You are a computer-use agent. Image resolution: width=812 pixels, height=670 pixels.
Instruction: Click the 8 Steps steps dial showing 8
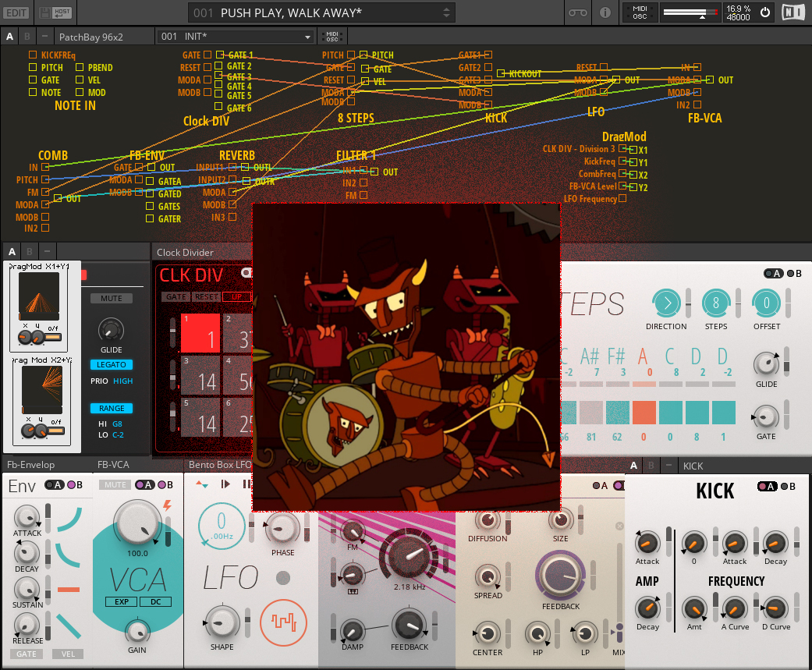[716, 303]
